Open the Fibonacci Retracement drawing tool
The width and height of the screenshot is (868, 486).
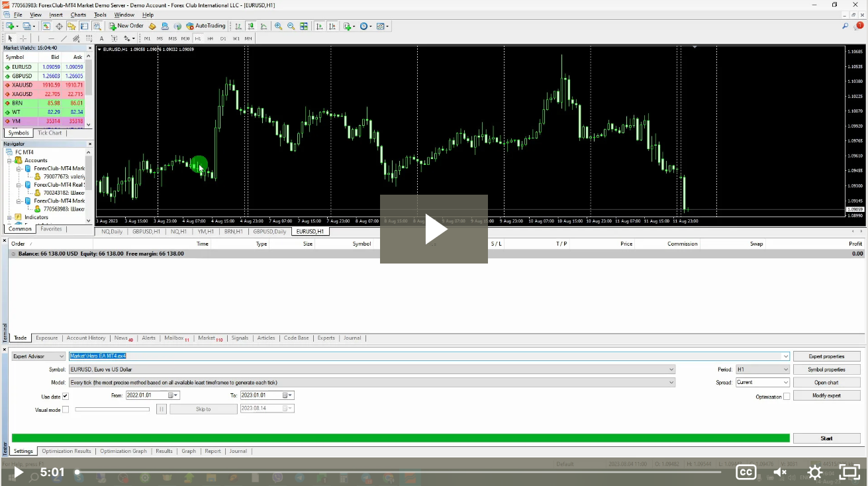click(x=89, y=38)
